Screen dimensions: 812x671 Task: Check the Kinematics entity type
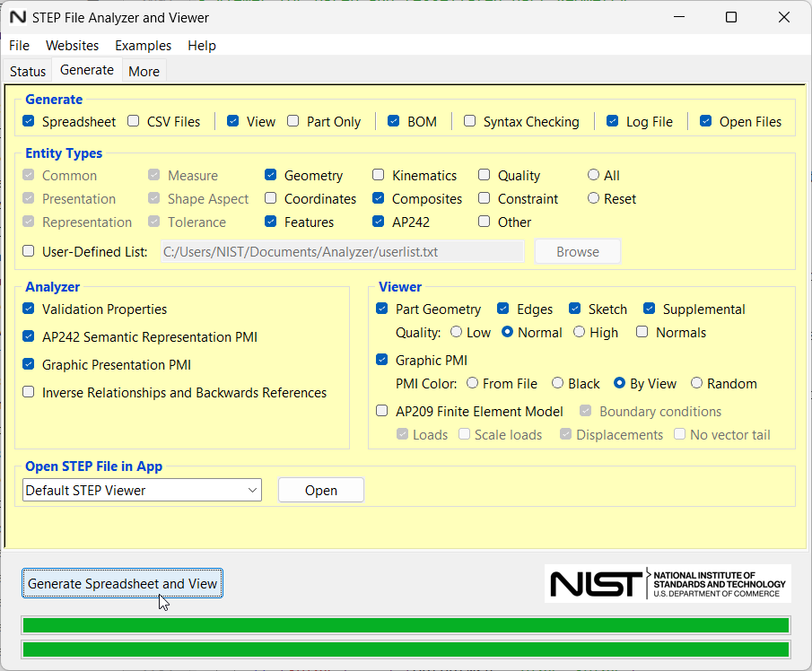pos(377,175)
